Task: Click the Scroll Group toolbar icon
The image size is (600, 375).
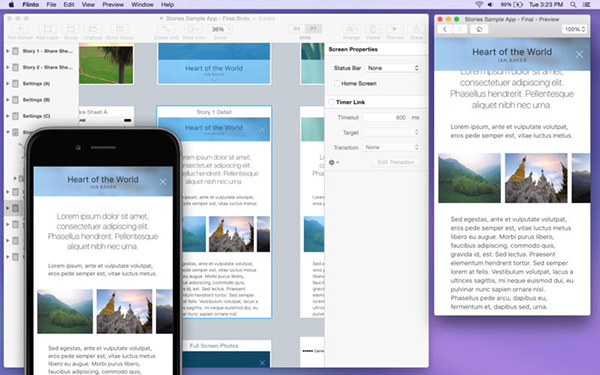Action: (x=119, y=29)
